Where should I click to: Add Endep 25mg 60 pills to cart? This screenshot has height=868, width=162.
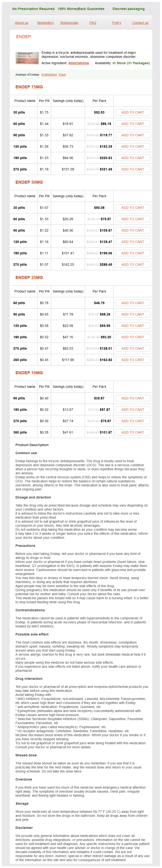point(133,303)
